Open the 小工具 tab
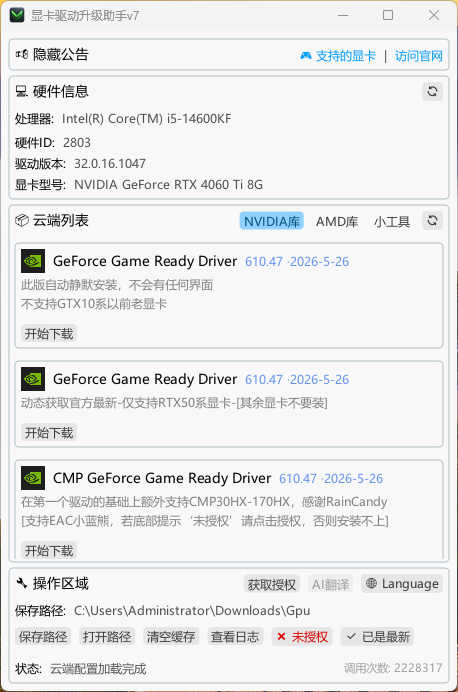This screenshot has height=692, width=458. pos(392,221)
